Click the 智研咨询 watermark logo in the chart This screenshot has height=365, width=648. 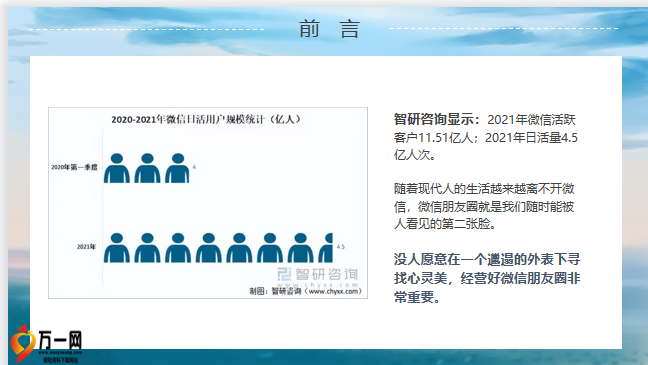click(317, 277)
